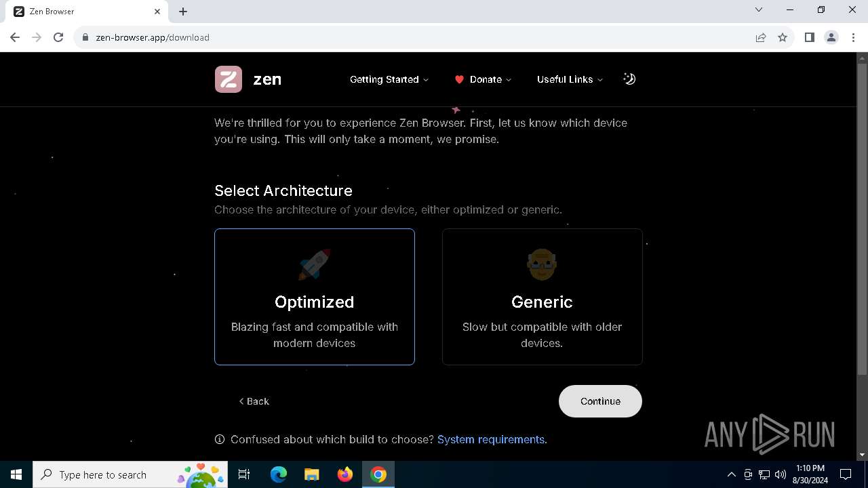Open the tab search chevron

tap(759, 9)
